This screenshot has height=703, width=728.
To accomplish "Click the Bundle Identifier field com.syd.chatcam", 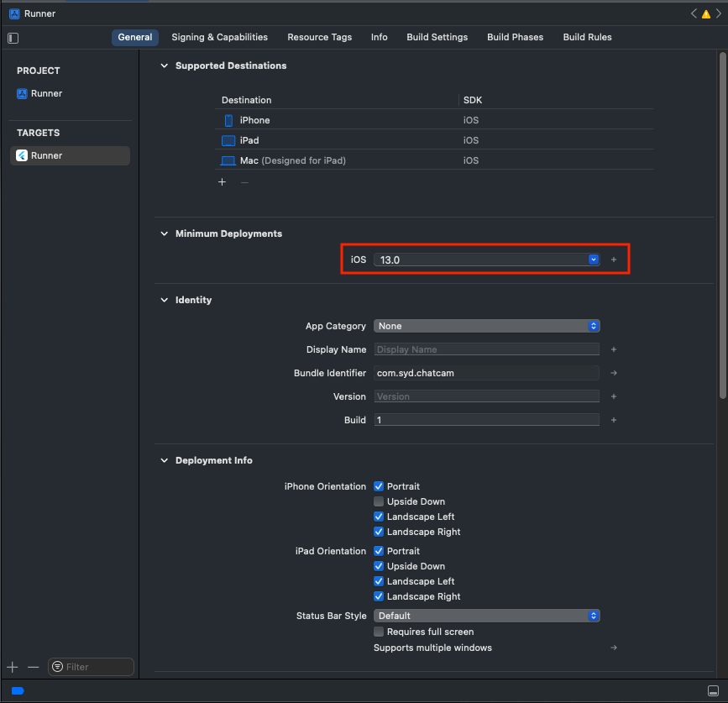I will [x=486, y=373].
